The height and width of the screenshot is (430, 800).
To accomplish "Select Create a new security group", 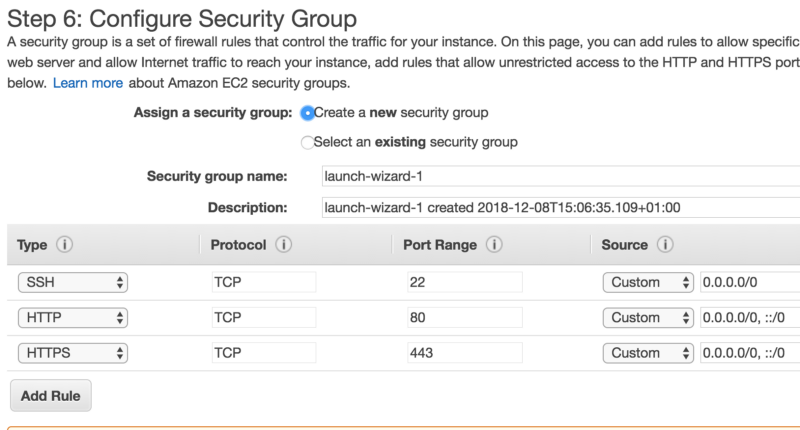I will pyautogui.click(x=307, y=113).
